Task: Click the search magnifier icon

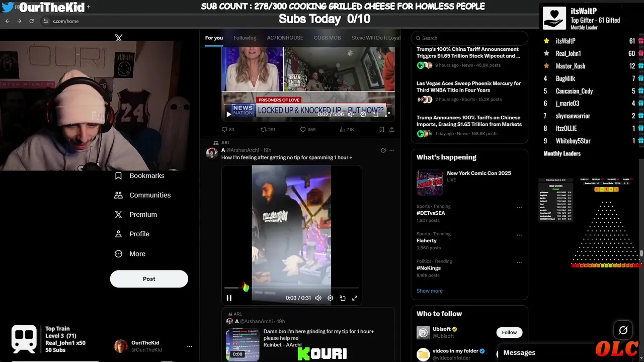Action: tap(418, 38)
